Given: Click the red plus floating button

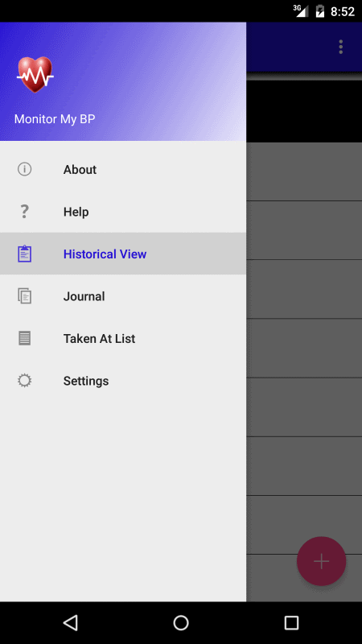Looking at the screenshot, I should pyautogui.click(x=321, y=561).
